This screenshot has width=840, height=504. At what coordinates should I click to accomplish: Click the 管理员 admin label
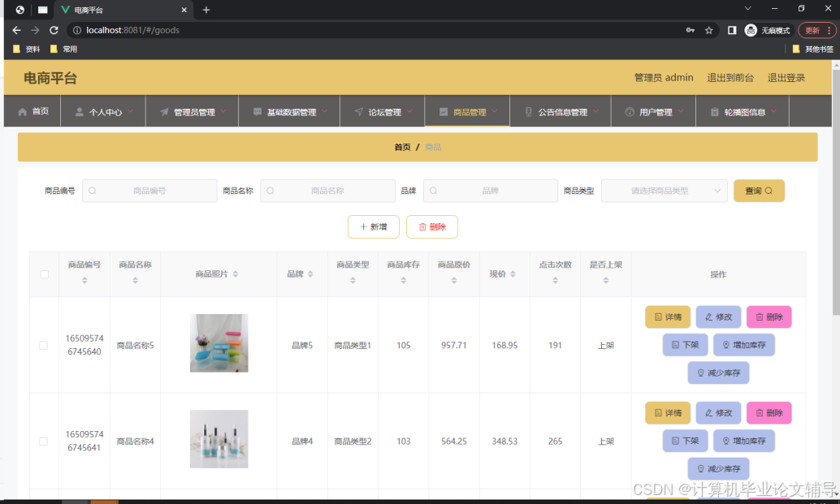(x=664, y=78)
